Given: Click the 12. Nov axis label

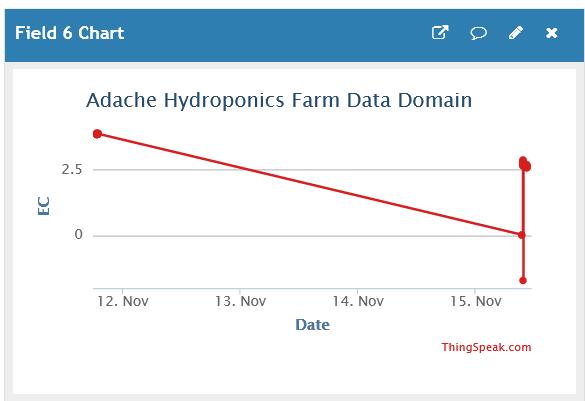Looking at the screenshot, I should click(x=123, y=301).
